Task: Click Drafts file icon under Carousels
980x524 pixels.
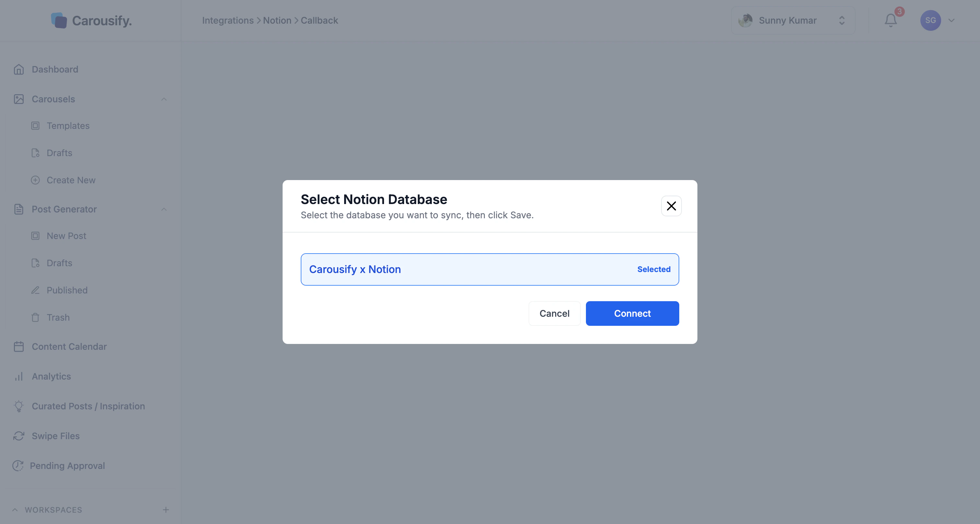Action: click(35, 153)
